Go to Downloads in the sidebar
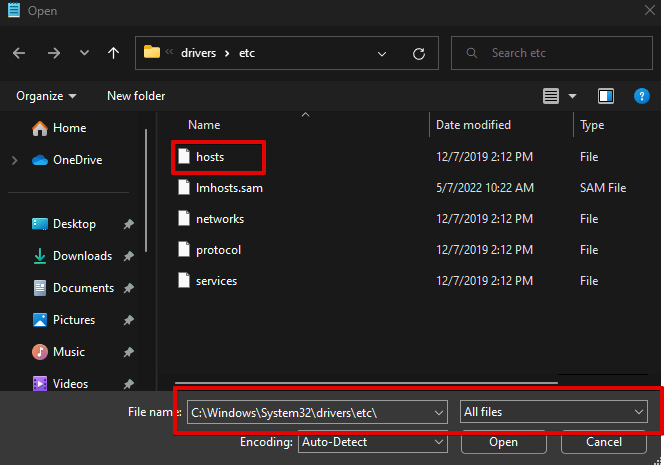Screen dimensions: 669x465 tap(82, 256)
